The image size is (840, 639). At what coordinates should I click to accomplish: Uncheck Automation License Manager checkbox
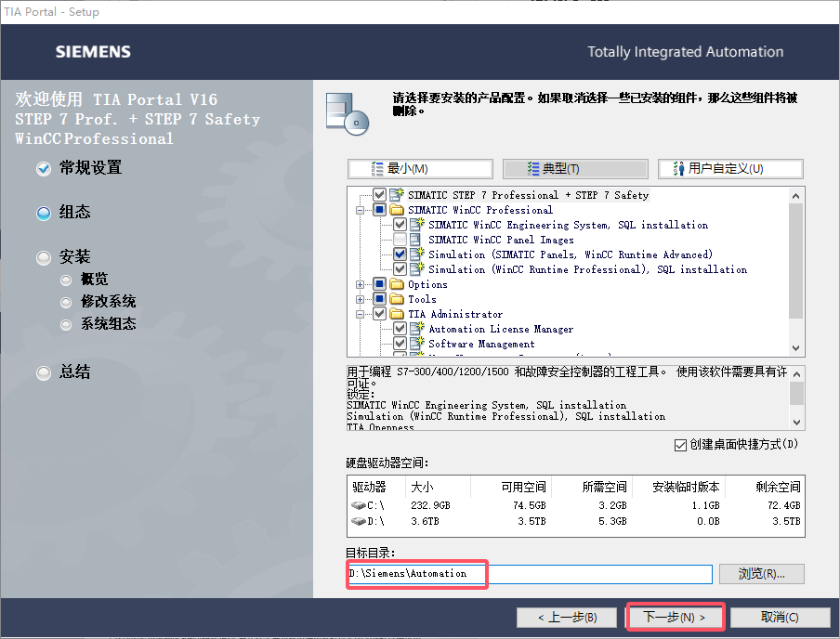(400, 329)
